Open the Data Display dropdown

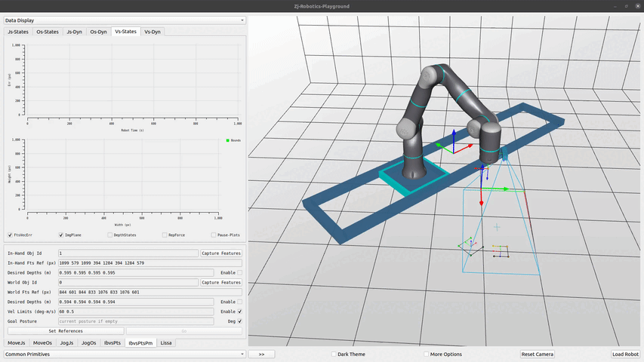(x=125, y=20)
